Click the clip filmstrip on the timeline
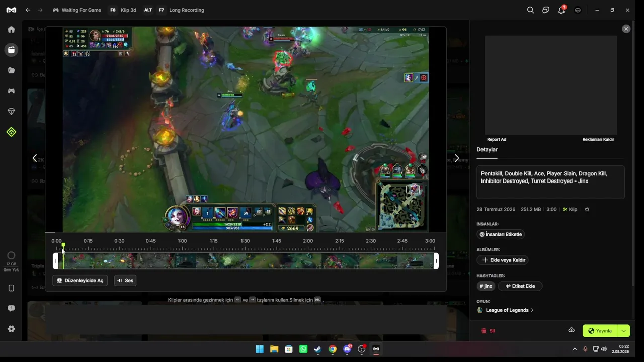 [x=246, y=261]
